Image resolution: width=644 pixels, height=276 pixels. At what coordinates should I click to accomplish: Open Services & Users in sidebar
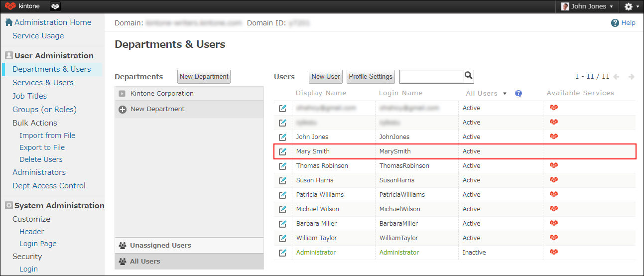coord(43,83)
